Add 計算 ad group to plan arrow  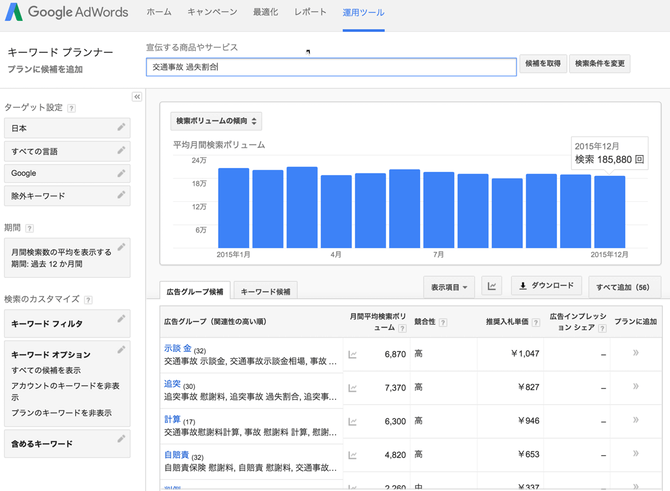point(635,420)
